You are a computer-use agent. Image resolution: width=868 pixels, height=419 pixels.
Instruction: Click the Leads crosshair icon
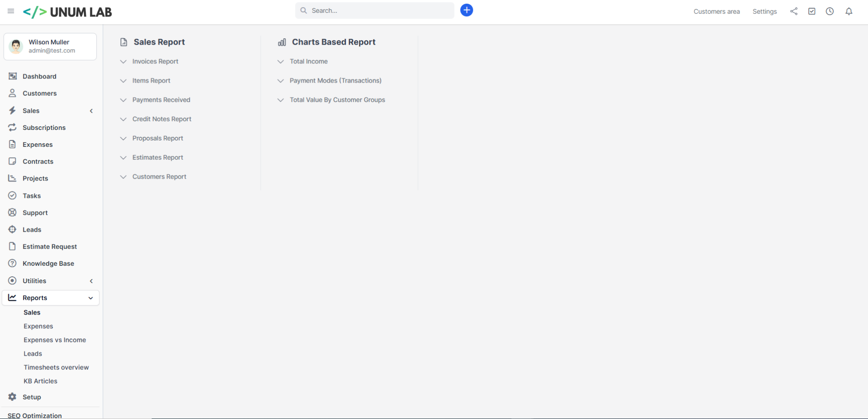click(12, 229)
